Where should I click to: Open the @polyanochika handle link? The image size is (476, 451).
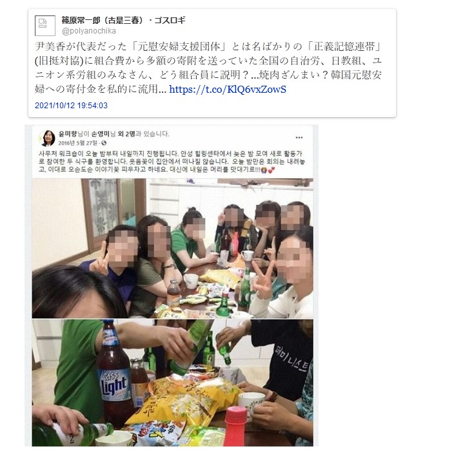click(88, 31)
